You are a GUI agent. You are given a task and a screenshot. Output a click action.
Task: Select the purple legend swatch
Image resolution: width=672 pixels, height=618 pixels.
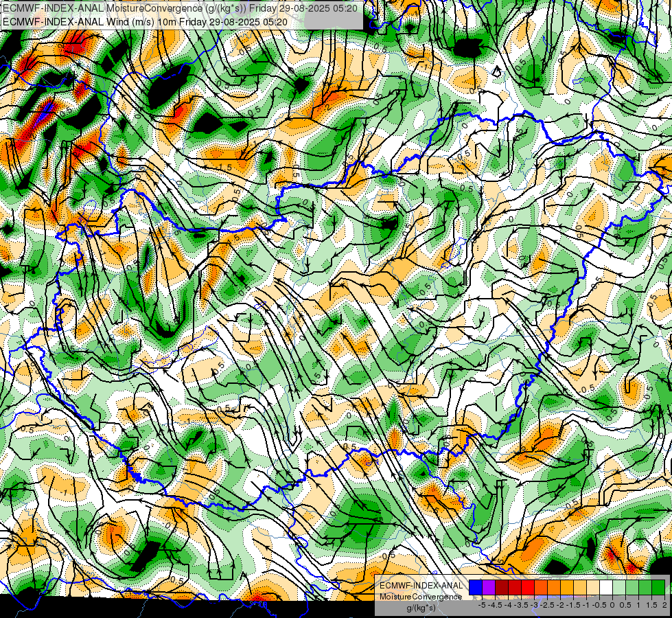click(489, 587)
